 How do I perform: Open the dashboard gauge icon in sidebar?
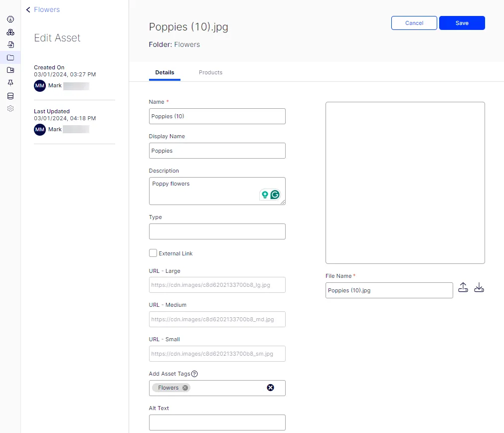pos(10,19)
